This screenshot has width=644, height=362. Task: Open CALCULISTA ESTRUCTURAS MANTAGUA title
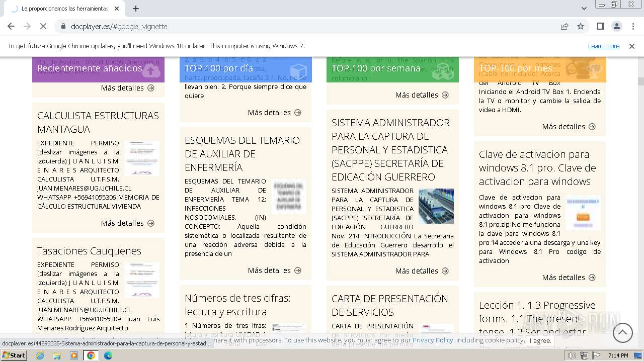tap(98, 122)
